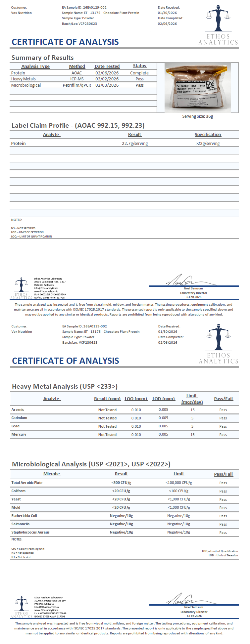Click the "Limit (mcg/day)" column header
The width and height of the screenshot is (250, 644).
pos(192,399)
